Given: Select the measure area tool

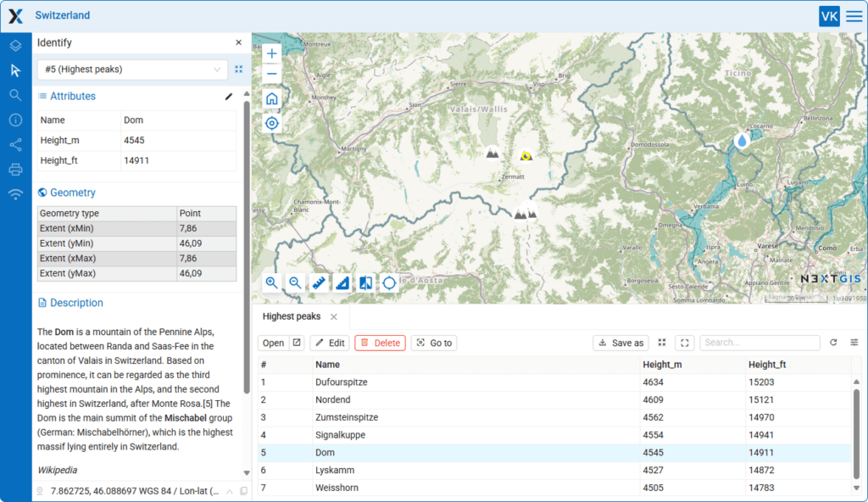Looking at the screenshot, I should tap(342, 283).
